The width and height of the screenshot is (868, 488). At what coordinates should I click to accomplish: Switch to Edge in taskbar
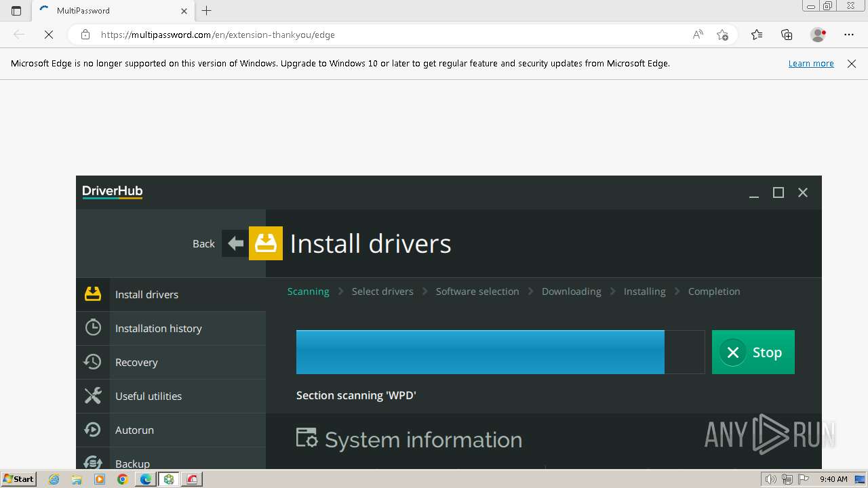145,479
